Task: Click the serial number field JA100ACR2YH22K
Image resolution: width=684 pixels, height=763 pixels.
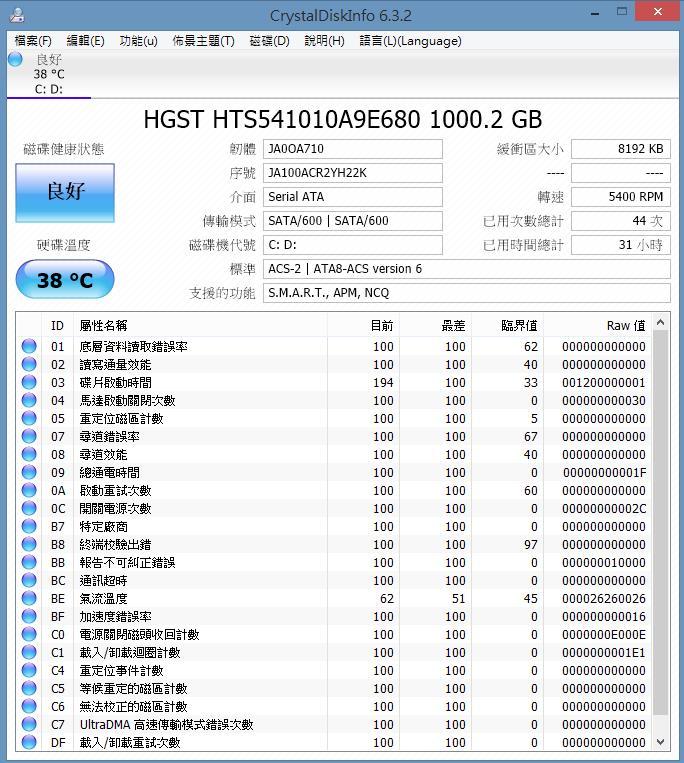Action: [x=353, y=173]
